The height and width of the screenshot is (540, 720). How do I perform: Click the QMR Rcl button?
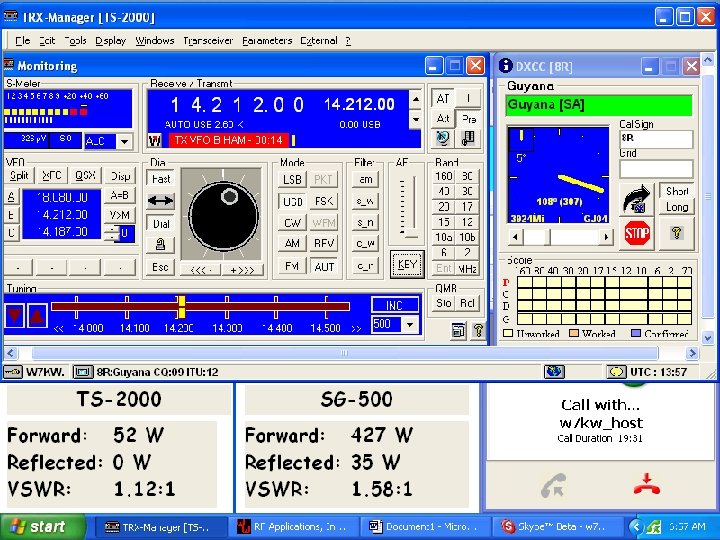(x=467, y=303)
